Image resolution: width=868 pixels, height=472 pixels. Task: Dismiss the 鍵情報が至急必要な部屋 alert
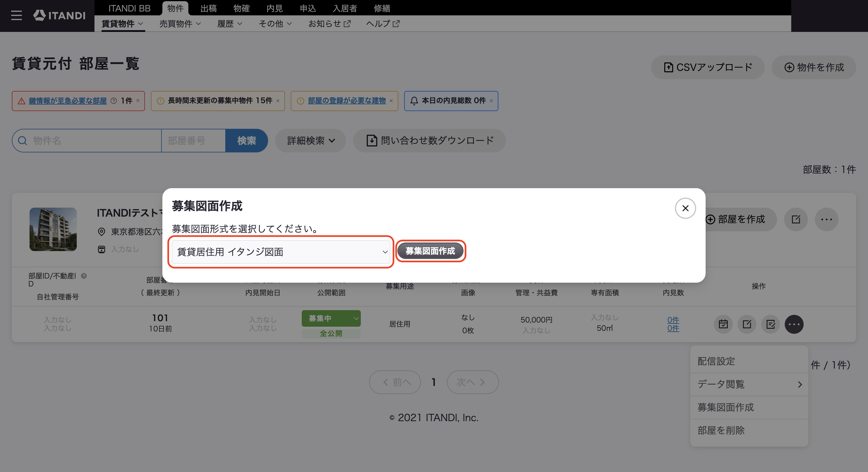click(x=138, y=100)
